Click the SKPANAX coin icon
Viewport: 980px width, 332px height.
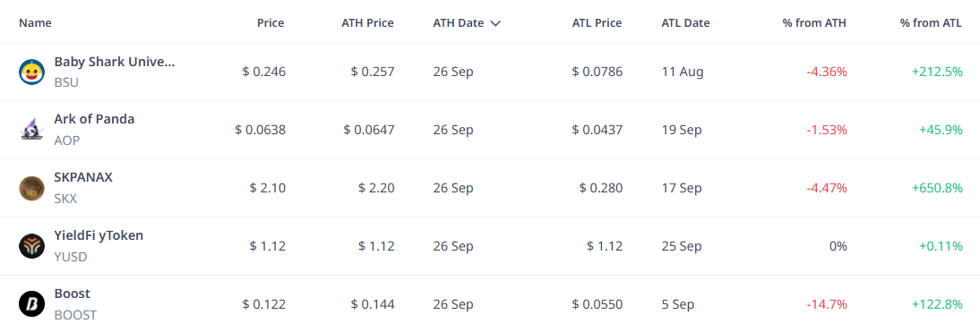31,188
